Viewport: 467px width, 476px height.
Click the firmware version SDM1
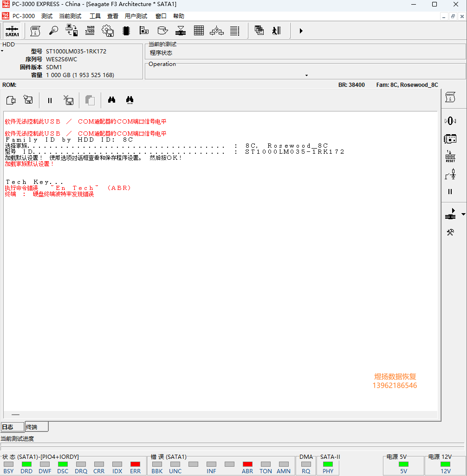click(54, 67)
